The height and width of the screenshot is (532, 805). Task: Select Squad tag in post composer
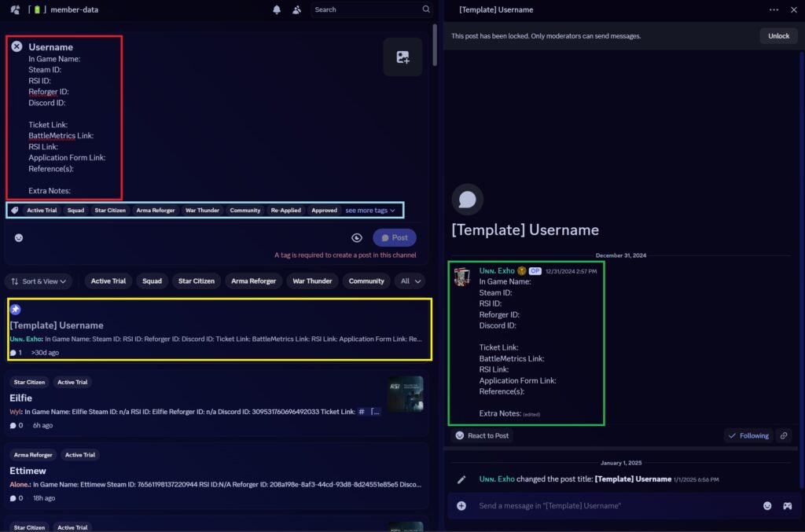coord(75,211)
